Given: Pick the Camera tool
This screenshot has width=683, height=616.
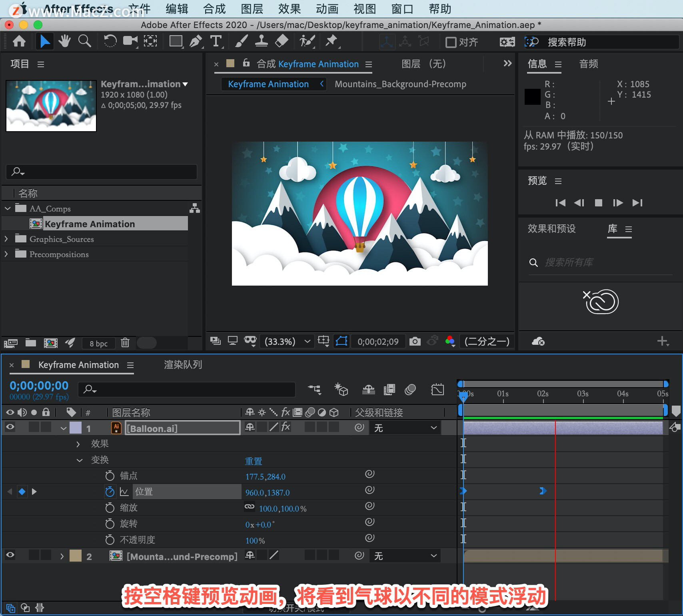Looking at the screenshot, I should [130, 41].
